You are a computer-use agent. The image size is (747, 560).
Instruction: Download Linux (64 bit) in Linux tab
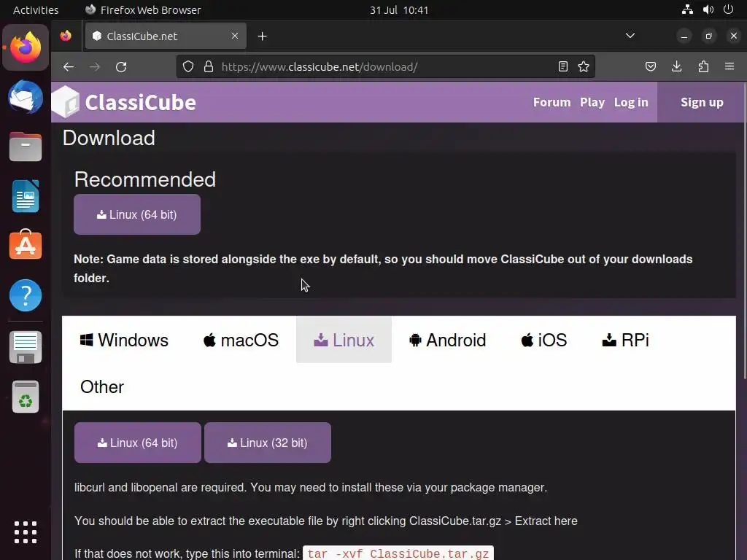pyautogui.click(x=138, y=443)
